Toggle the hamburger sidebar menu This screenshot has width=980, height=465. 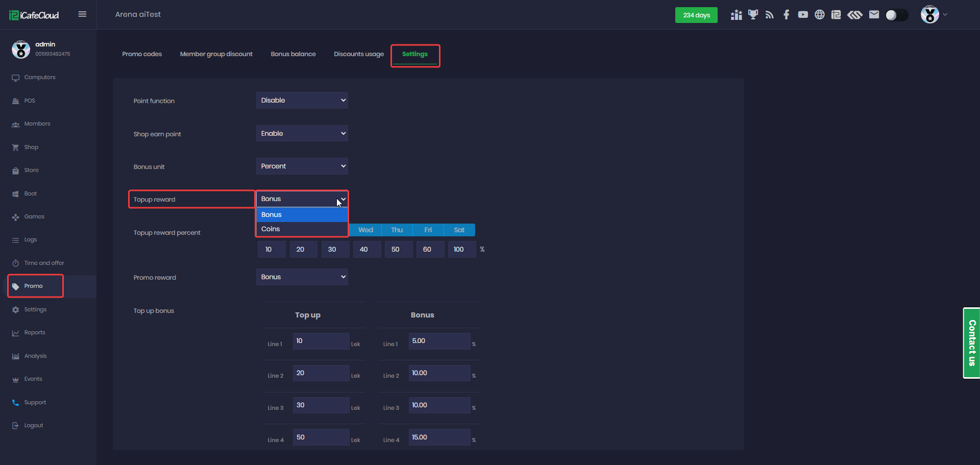coord(82,14)
